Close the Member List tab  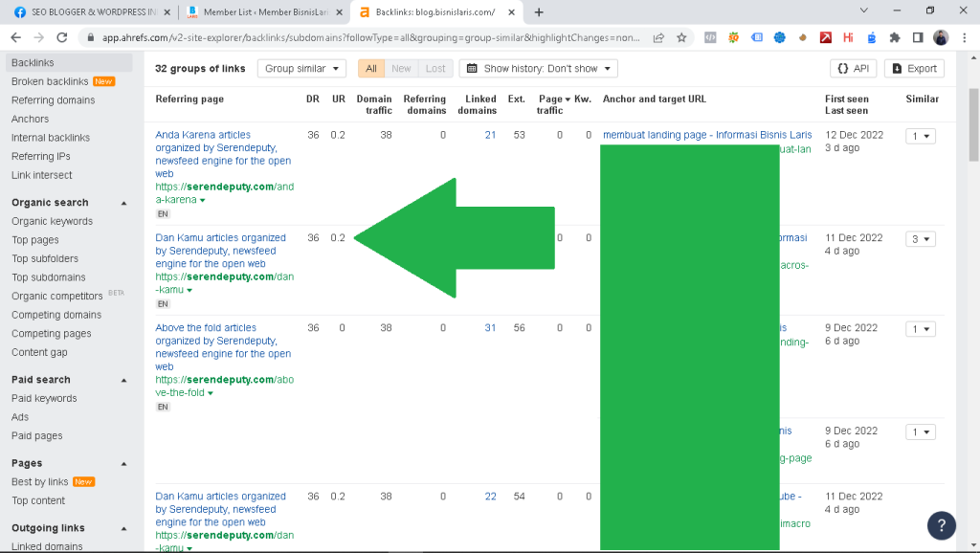[x=339, y=11]
